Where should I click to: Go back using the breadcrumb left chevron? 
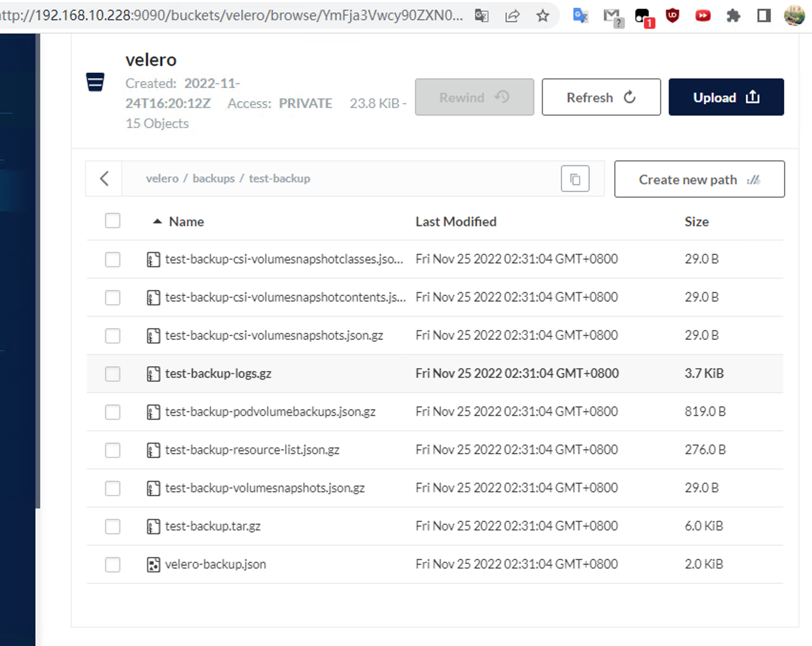[104, 179]
